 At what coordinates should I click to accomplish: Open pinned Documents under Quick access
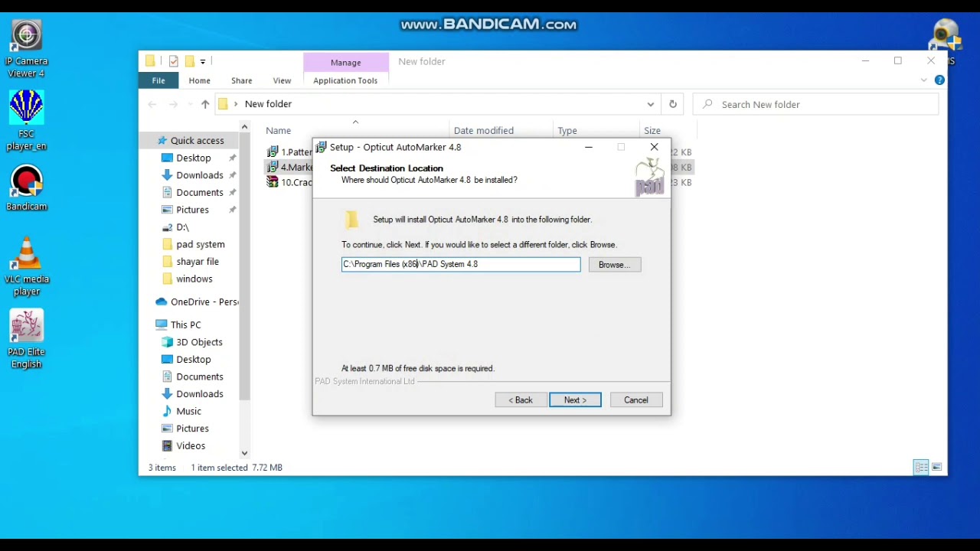coord(199,193)
